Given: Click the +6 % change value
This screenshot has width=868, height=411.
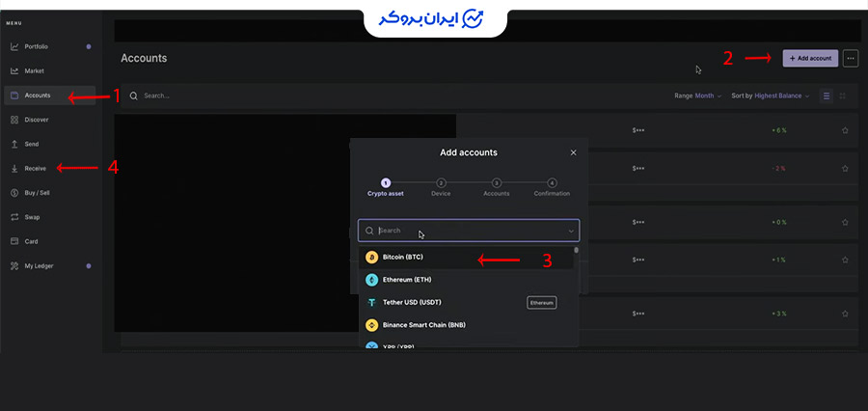Looking at the screenshot, I should pos(779,130).
